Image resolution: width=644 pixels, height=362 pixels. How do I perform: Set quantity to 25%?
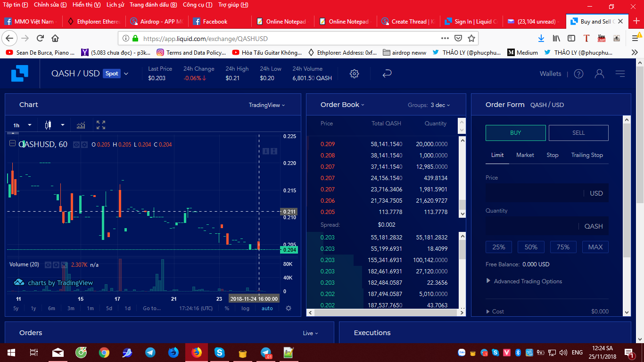coord(499,247)
